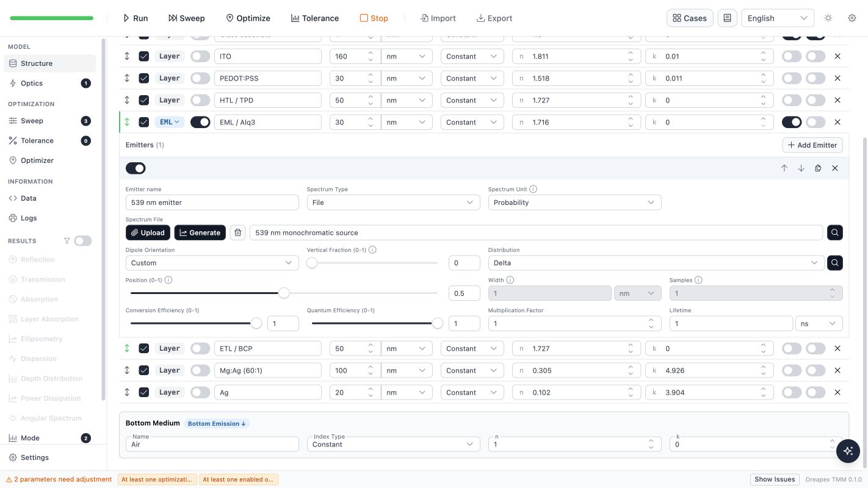The image size is (868, 488).
Task: Grab the reorder handle of the PEDOT:PSS layer
Action: [127, 78]
